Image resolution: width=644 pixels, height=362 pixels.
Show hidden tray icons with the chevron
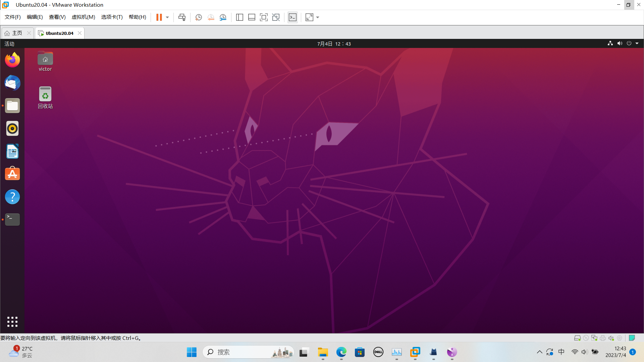tap(539, 352)
